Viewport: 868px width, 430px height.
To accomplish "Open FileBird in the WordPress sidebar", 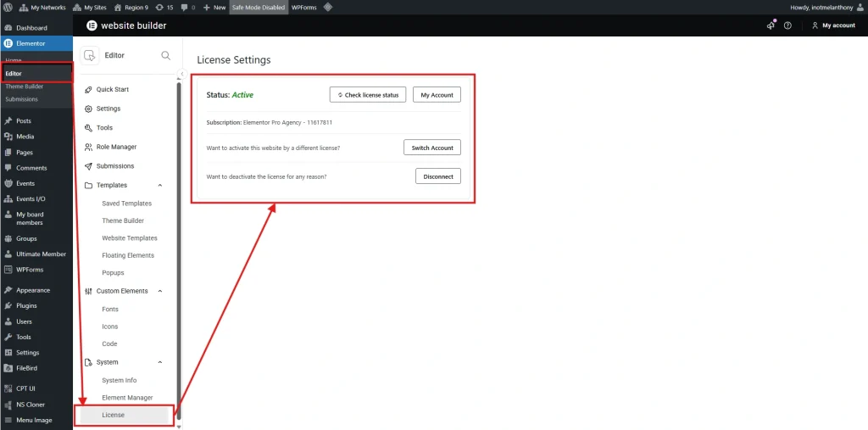I will (x=36, y=368).
